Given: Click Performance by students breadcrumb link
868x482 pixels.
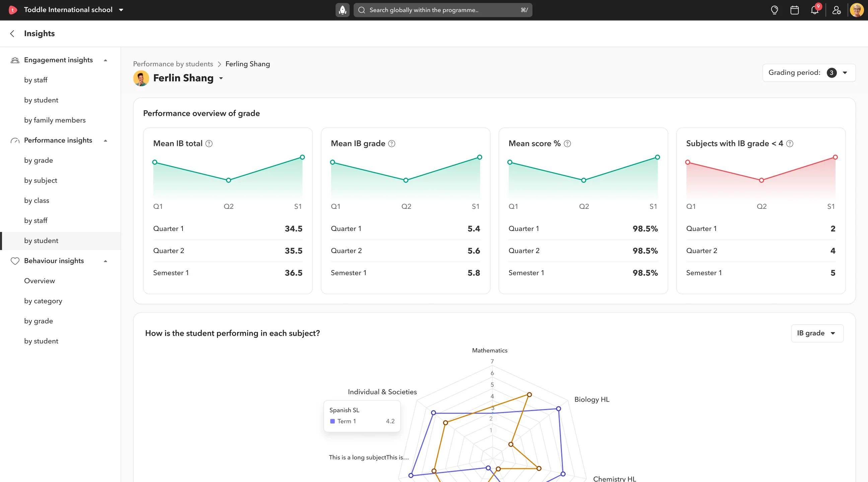Looking at the screenshot, I should pyautogui.click(x=173, y=64).
